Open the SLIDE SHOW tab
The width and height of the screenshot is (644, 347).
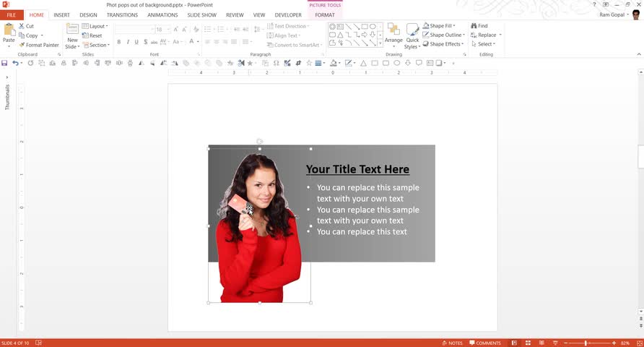pyautogui.click(x=201, y=14)
